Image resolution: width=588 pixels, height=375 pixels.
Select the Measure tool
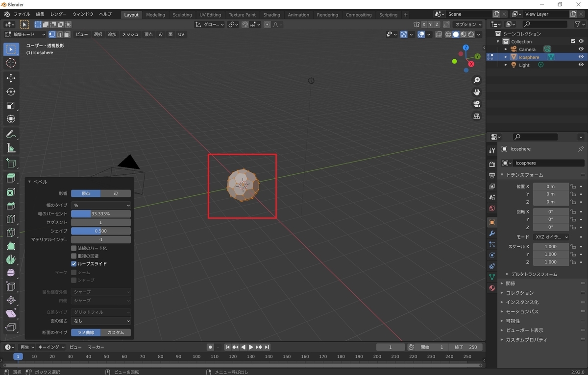[x=11, y=148]
